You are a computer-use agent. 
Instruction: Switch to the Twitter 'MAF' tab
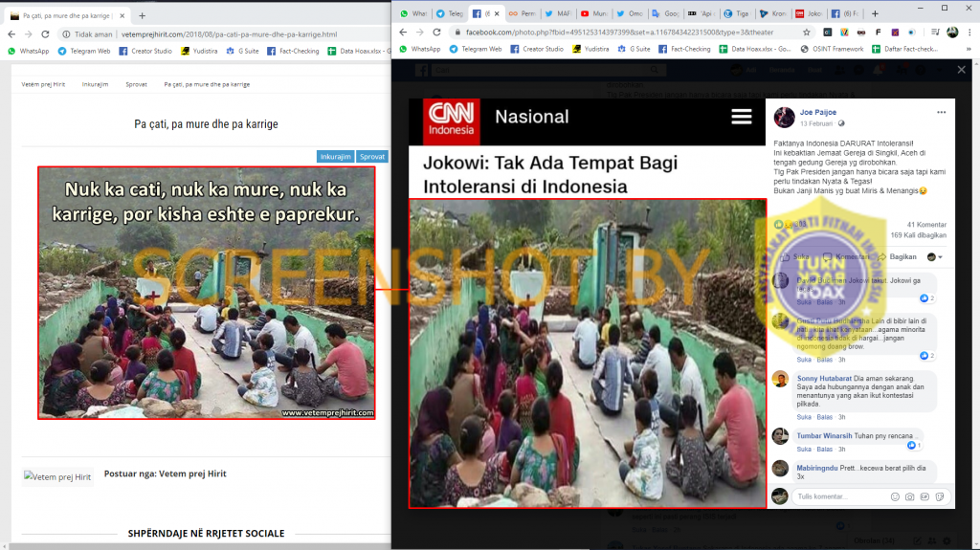click(x=558, y=13)
